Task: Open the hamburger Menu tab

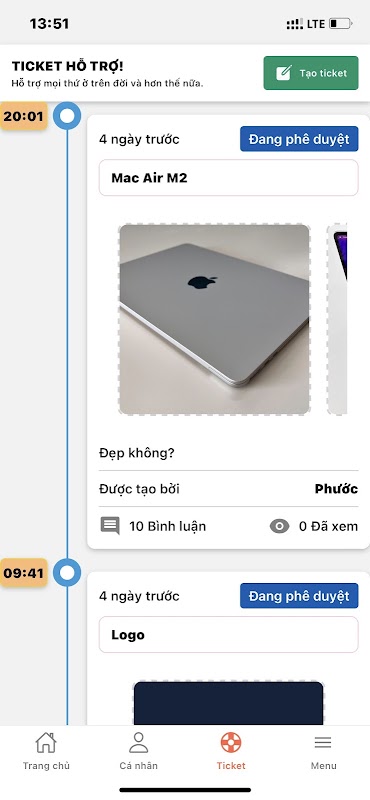Action: click(324, 751)
